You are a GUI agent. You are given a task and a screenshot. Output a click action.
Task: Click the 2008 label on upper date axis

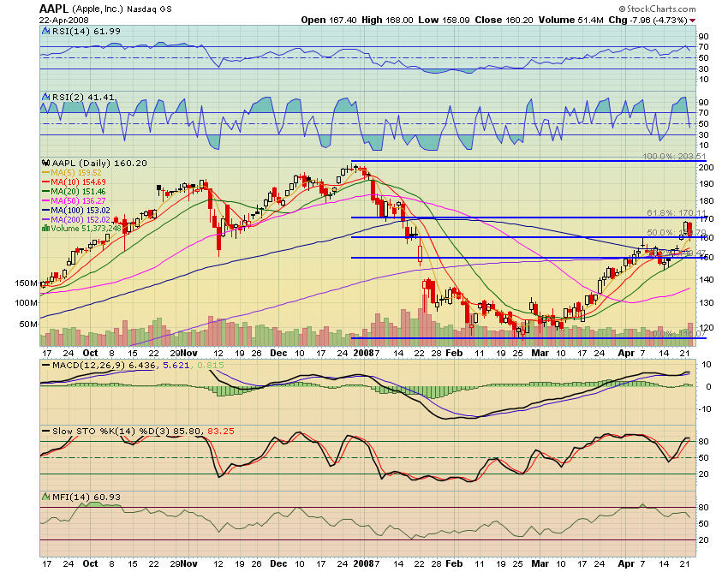(x=363, y=353)
